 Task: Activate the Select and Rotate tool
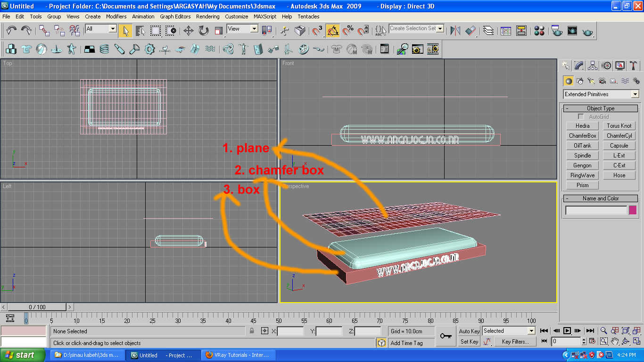[x=204, y=31]
